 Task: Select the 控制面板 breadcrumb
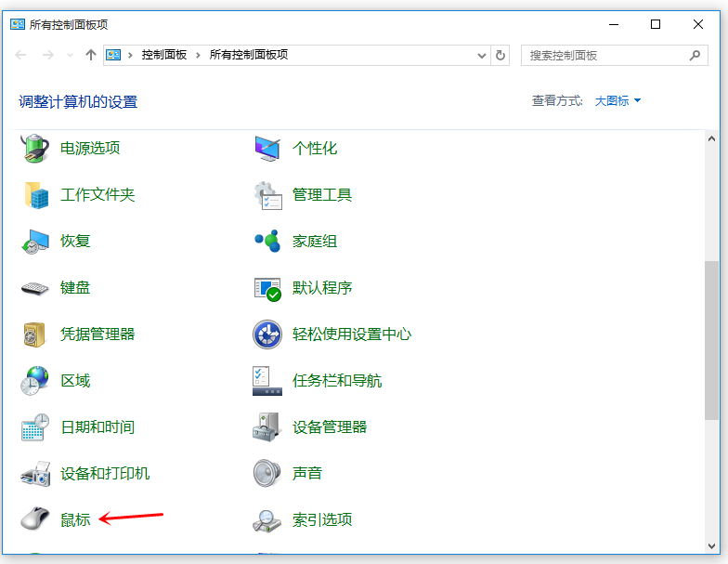163,55
